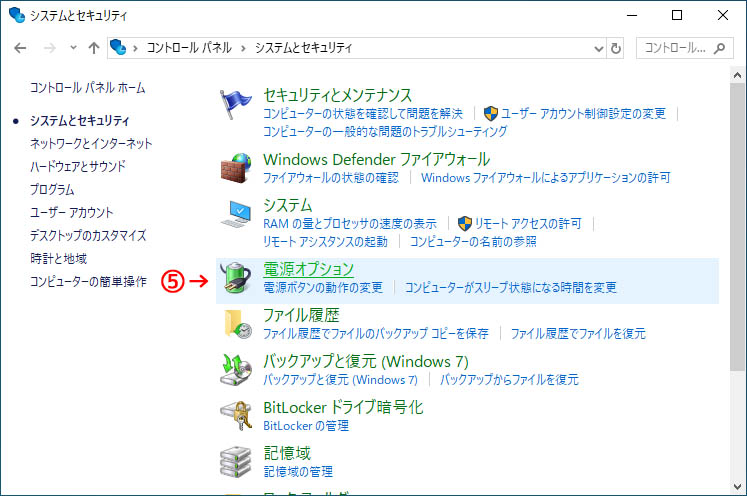
Task: Open 電源オプション heading link
Action: click(309, 269)
